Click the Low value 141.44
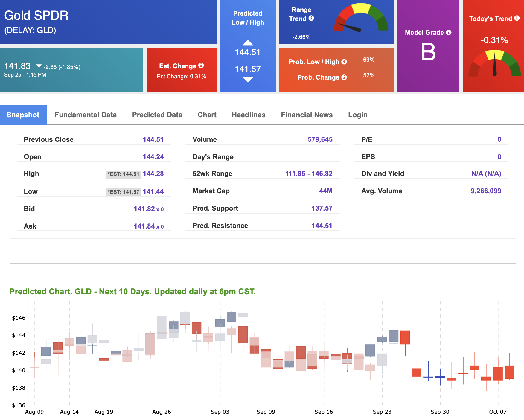 click(x=153, y=191)
